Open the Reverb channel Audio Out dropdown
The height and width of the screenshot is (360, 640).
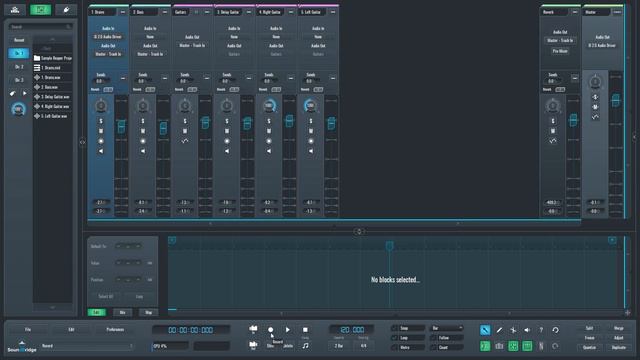pos(560,40)
